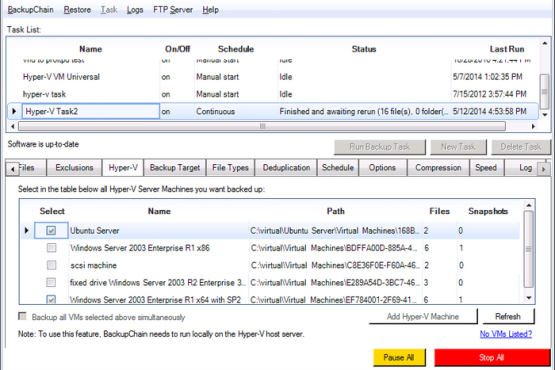Click 5/7/2014 1:02:35 PM last run cell
This screenshot has width=555, height=370.
pos(494,77)
